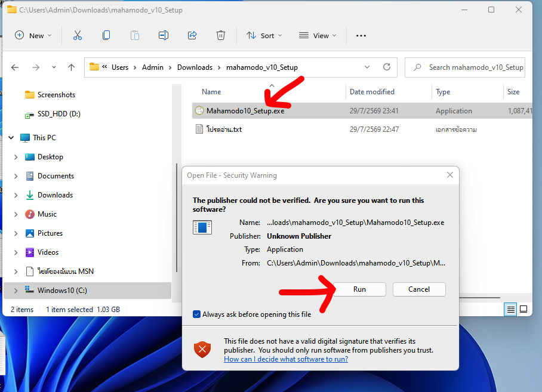This screenshot has width=542, height=392.
Task: Click the folder icon in address bar
Action: [x=94, y=67]
